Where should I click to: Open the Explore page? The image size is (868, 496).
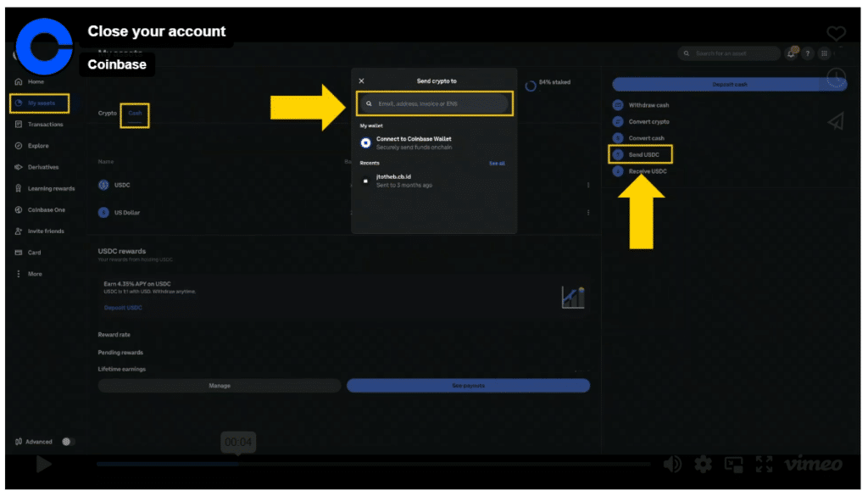click(32, 146)
